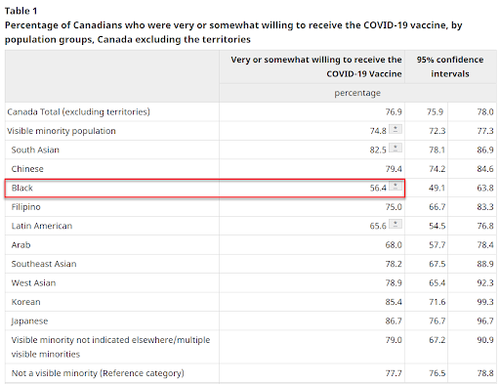This screenshot has height=384, width=500.
Task: Click the Not a visible minority (Reference category) row
Action: point(250,373)
